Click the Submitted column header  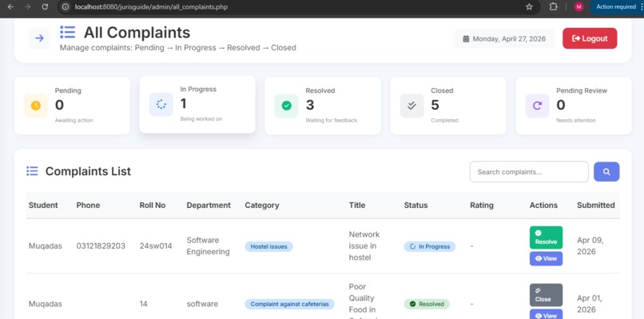point(595,205)
